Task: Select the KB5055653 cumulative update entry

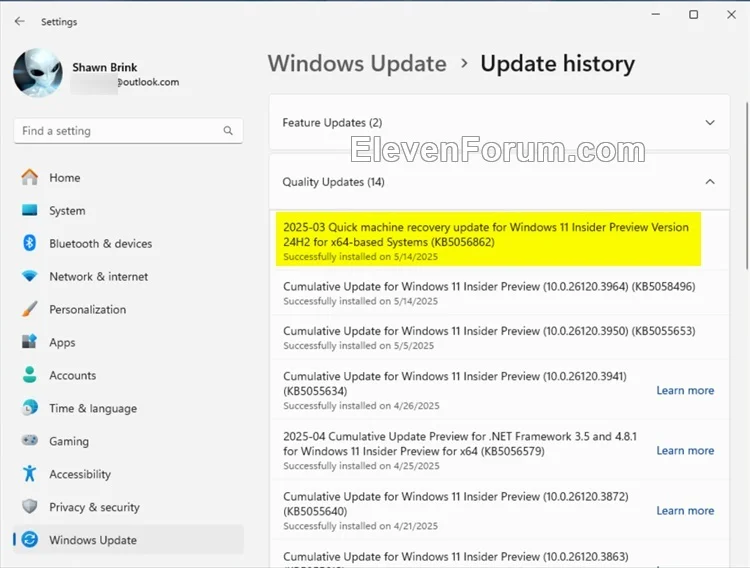Action: tap(499, 337)
